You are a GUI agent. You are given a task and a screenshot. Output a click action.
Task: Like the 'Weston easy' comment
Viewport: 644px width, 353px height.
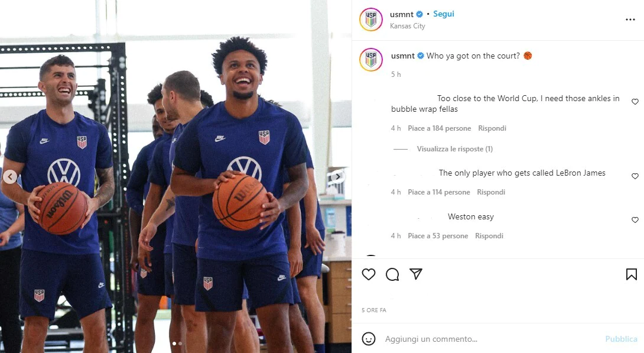[635, 220]
